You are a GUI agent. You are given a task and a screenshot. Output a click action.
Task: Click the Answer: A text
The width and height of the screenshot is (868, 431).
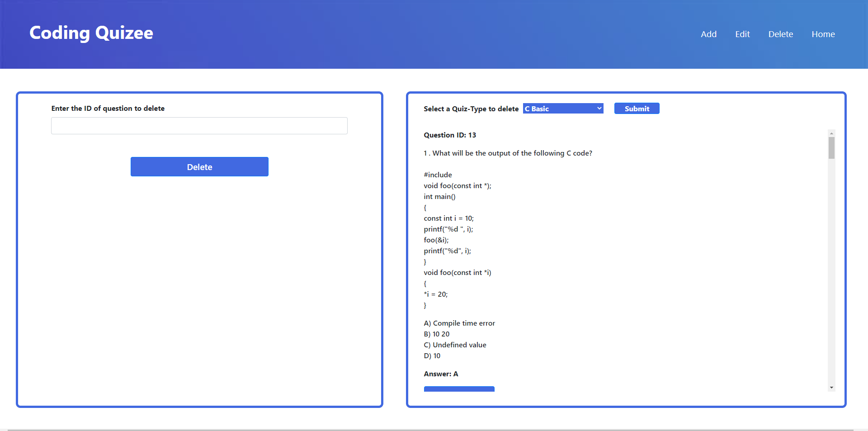[441, 374]
